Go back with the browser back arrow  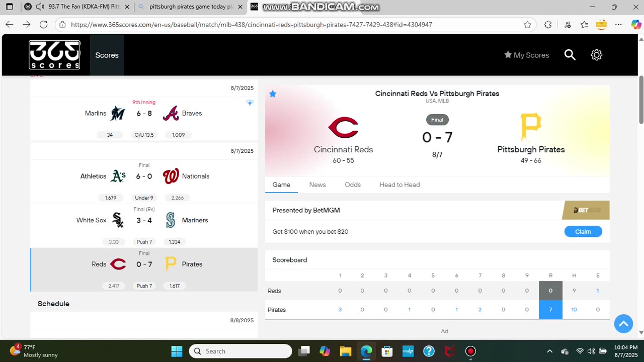pos(9,25)
